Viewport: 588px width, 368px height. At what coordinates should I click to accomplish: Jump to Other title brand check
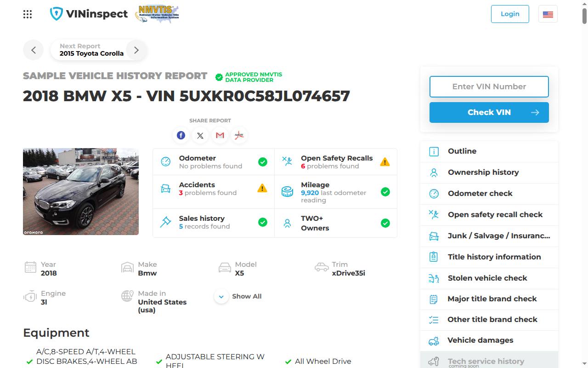point(489,320)
